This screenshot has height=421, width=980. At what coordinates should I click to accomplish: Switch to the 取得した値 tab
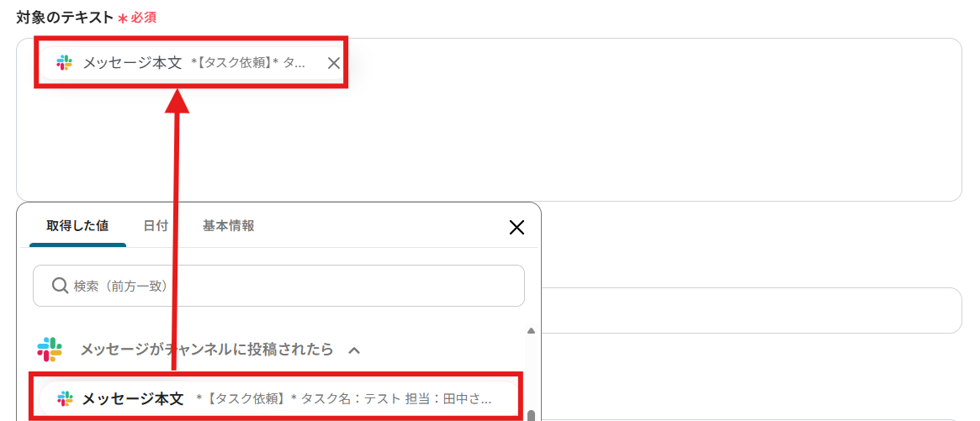pyautogui.click(x=77, y=226)
